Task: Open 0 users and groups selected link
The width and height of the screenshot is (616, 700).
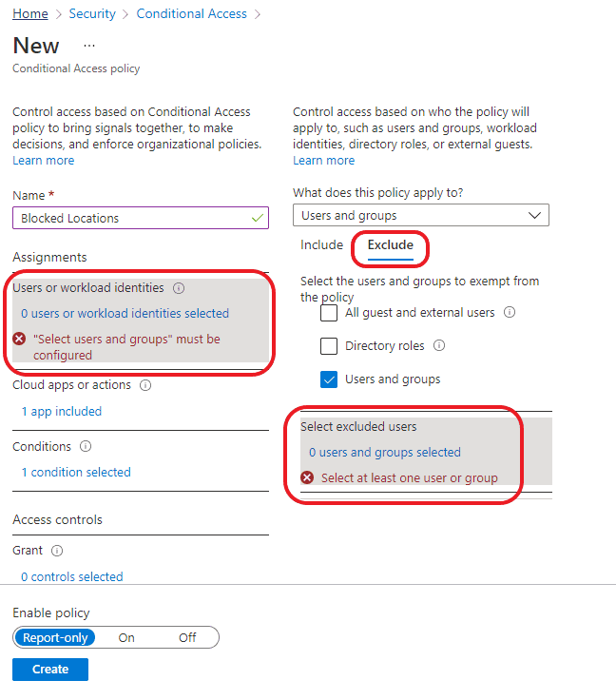Action: (x=384, y=452)
